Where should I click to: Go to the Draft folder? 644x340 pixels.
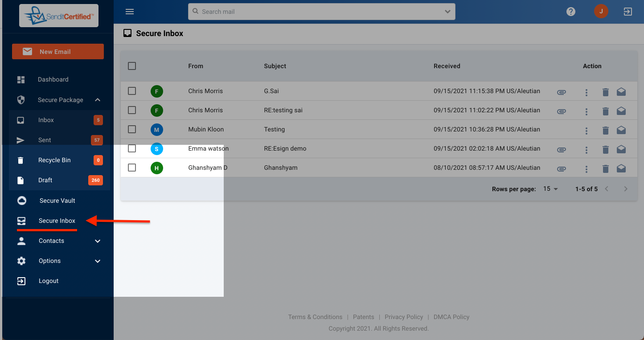pos(45,180)
